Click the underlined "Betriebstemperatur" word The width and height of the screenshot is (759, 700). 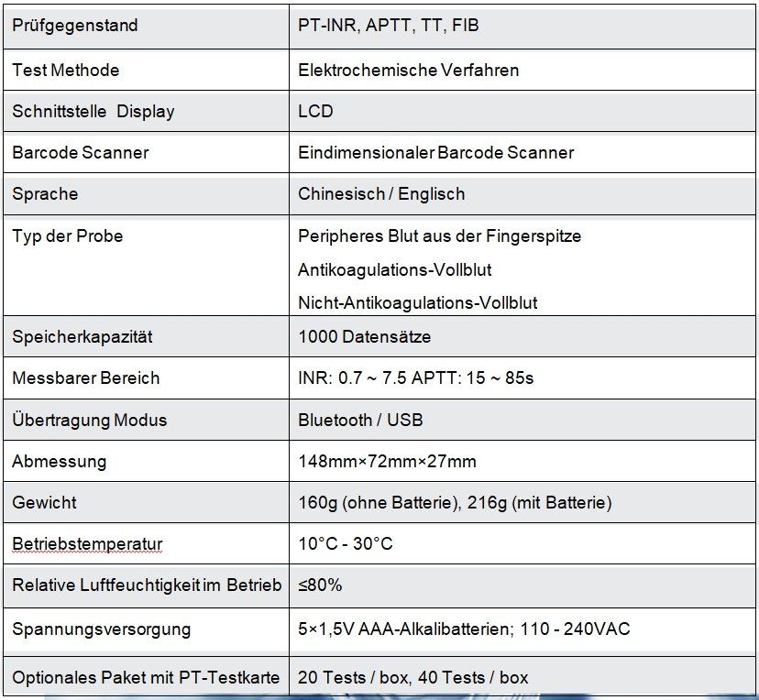pos(87,544)
